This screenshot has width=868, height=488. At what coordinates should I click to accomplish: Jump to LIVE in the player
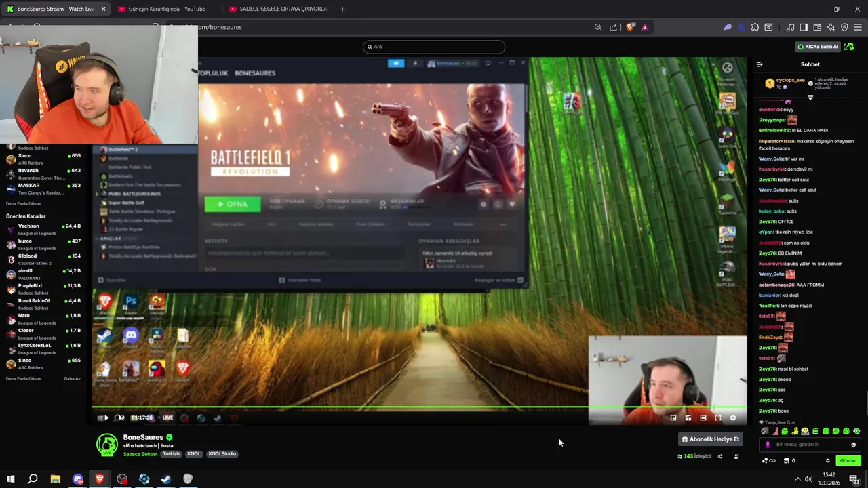point(167,418)
